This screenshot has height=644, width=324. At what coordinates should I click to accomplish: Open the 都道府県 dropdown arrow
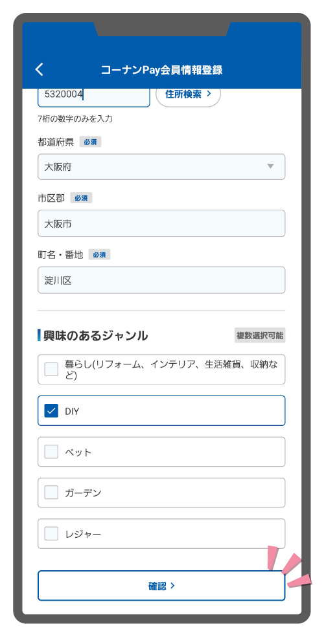click(270, 166)
